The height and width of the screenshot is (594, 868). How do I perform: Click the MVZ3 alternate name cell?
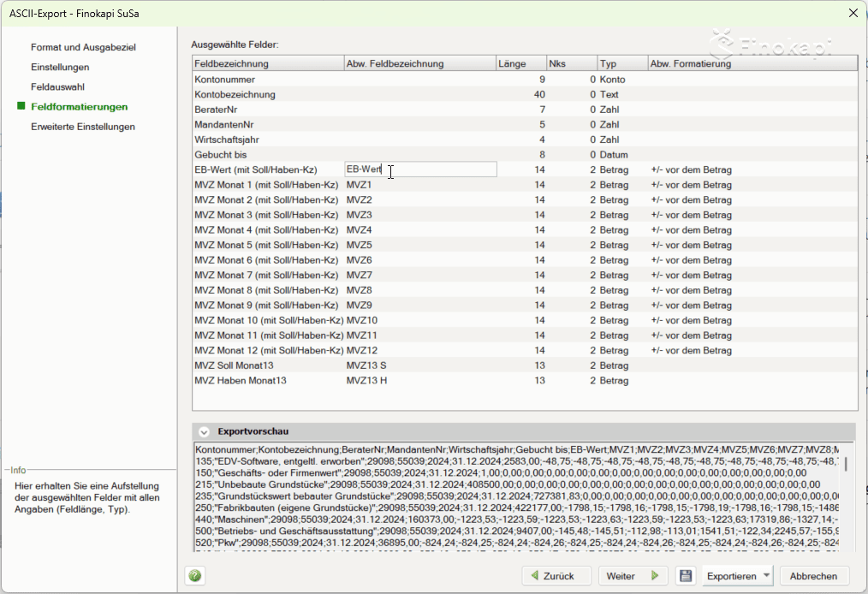click(x=420, y=215)
